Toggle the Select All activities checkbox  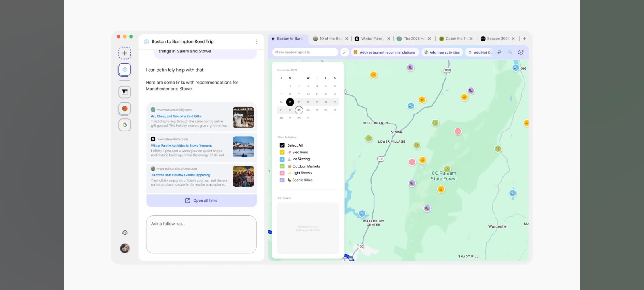click(282, 145)
